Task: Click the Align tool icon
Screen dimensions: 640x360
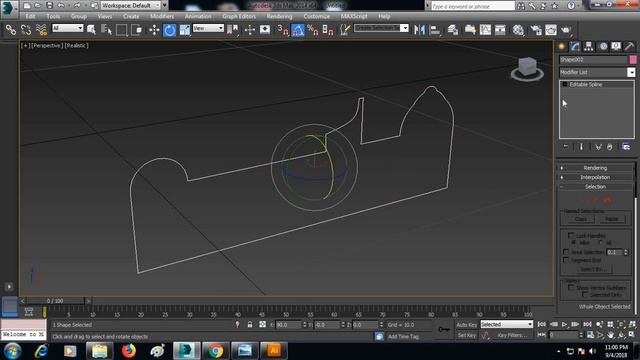Action: [x=435, y=30]
